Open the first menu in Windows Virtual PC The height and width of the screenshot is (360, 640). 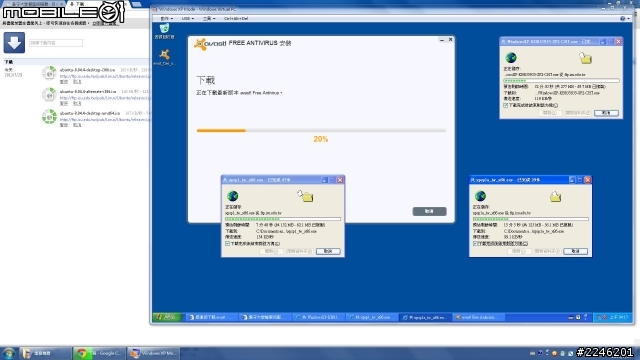tap(166, 18)
